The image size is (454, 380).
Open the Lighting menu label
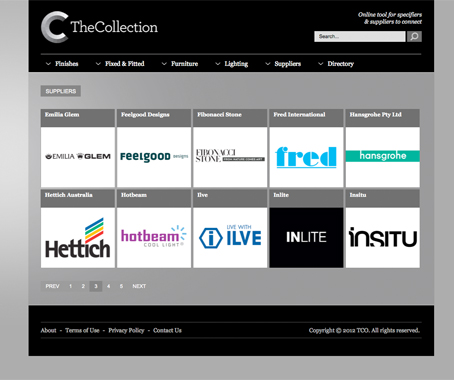click(x=236, y=64)
